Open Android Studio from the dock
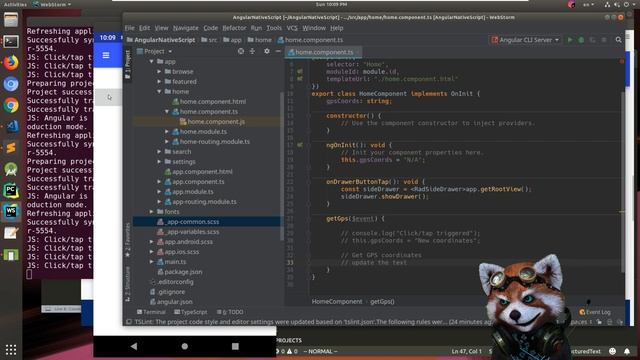The image size is (640, 360). coord(11,169)
